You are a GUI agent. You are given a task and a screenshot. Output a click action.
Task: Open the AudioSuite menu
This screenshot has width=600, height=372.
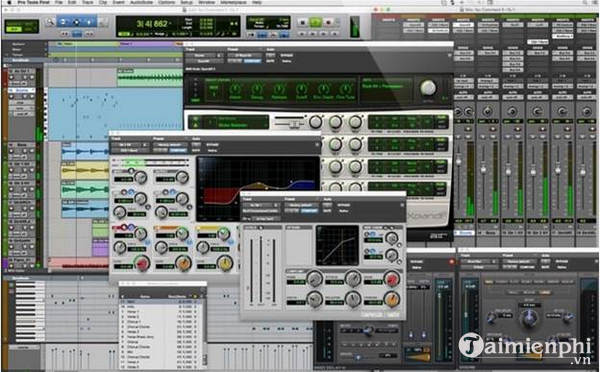coord(141,2)
